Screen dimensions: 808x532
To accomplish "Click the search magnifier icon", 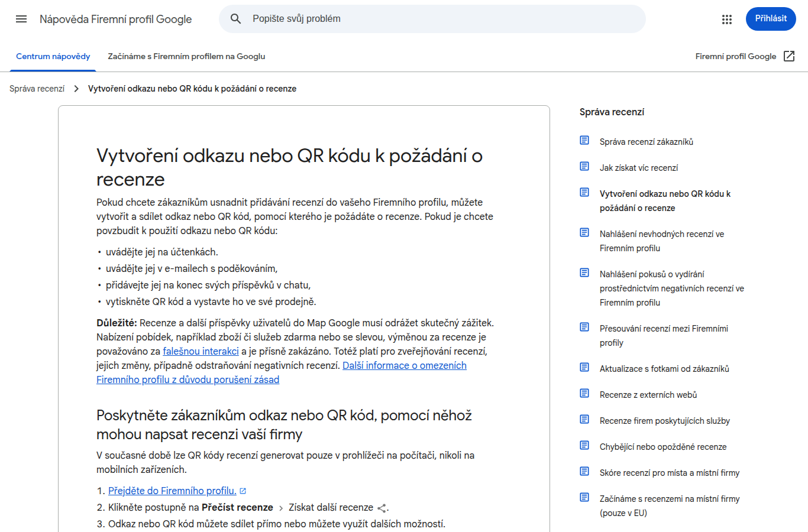I will coord(235,19).
